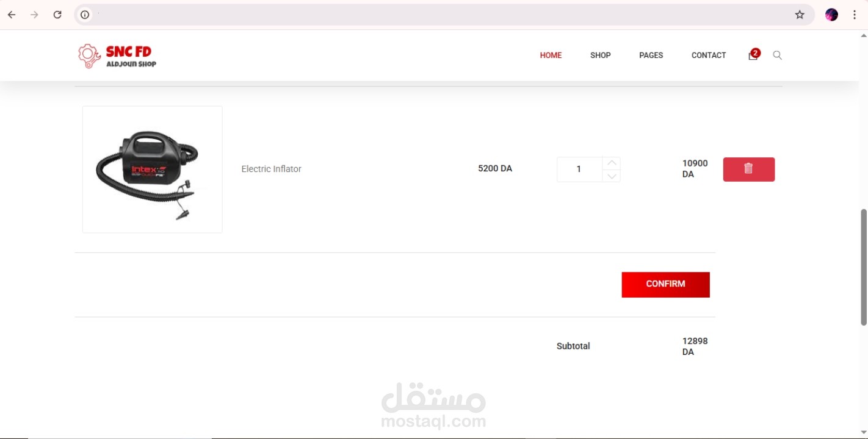The image size is (868, 439).
Task: Select the 12898 DA subtotal value
Action: [695, 346]
